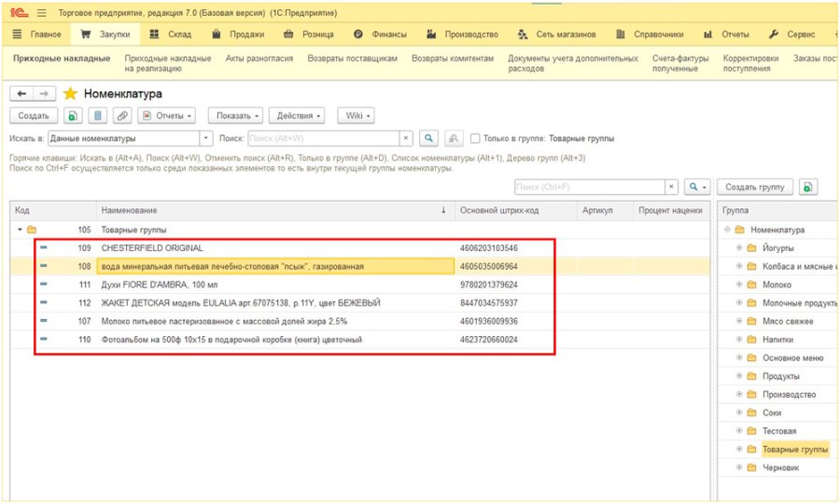Open the magnifier search dropdown above the table
Screen dimensions: 840x504
pos(697,187)
